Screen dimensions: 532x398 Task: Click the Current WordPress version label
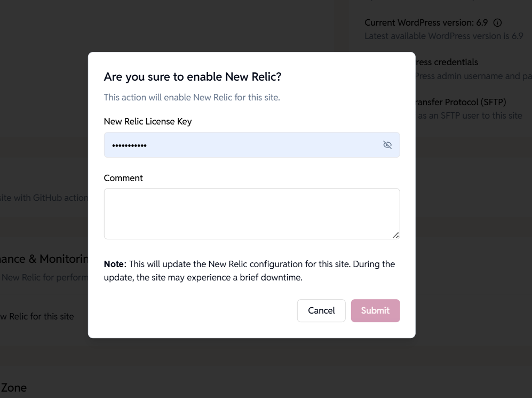(425, 22)
